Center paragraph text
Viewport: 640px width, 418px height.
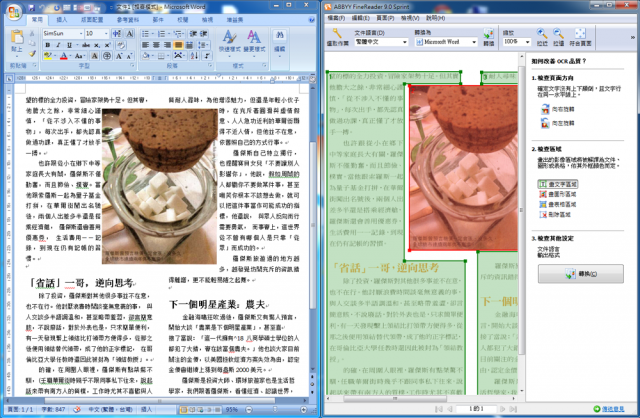click(156, 45)
